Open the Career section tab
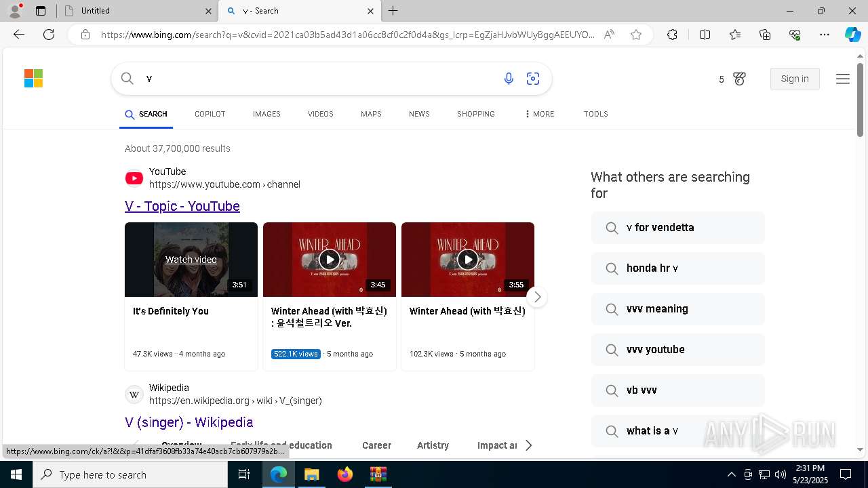This screenshot has height=488, width=868. point(376,445)
